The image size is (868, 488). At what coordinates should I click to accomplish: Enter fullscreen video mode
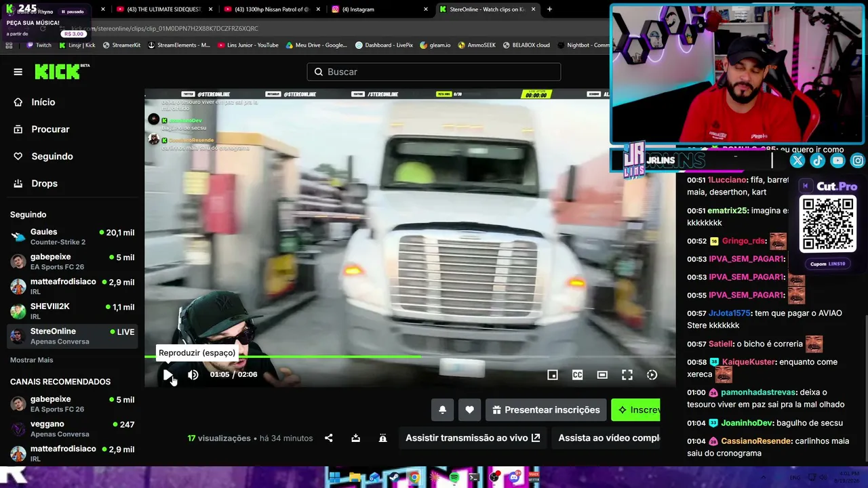pos(627,375)
